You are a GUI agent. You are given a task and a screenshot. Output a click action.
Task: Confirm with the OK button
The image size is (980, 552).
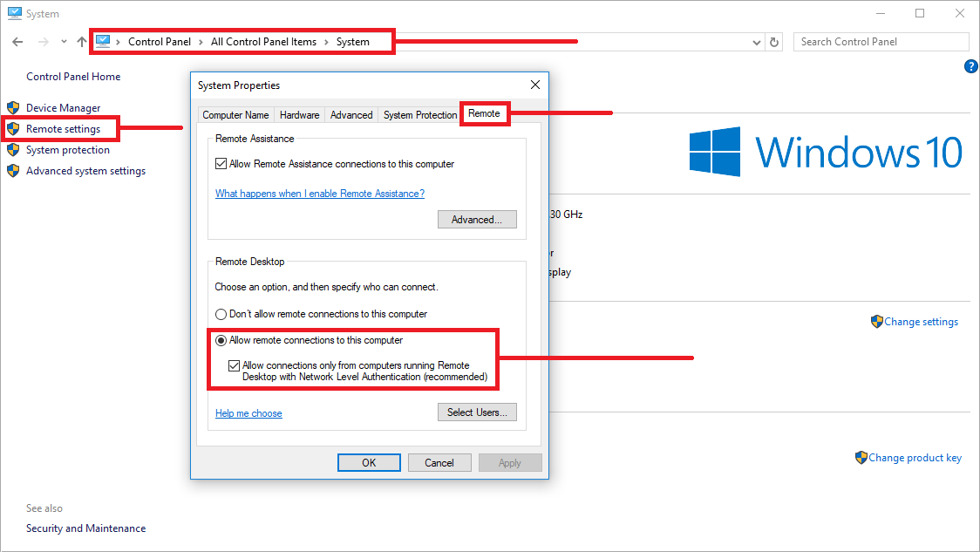pyautogui.click(x=369, y=462)
